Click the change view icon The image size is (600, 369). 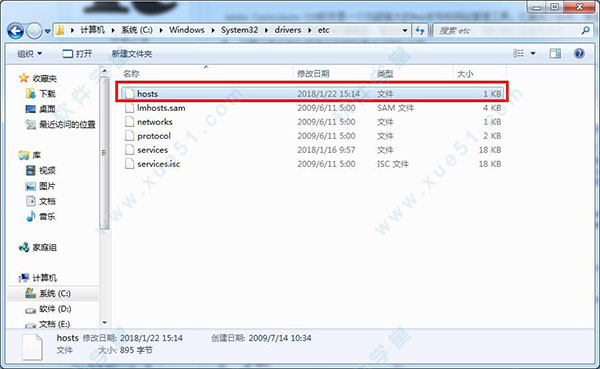click(518, 54)
